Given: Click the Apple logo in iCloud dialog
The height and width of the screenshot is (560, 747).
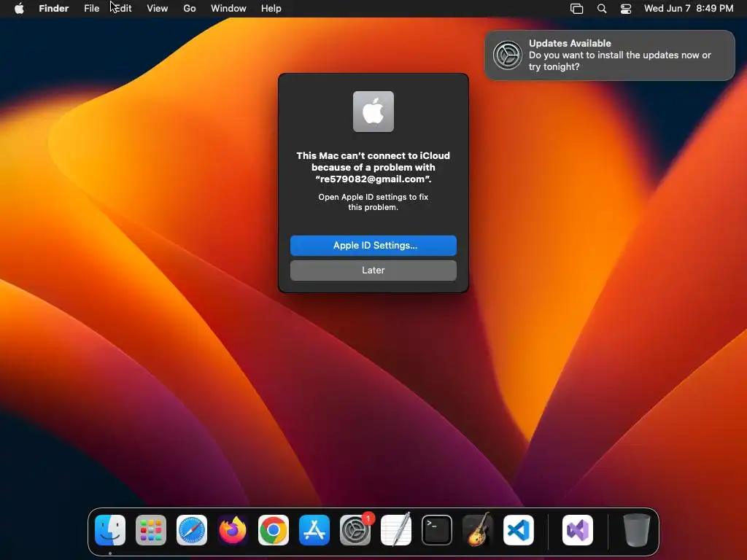Looking at the screenshot, I should [x=373, y=112].
